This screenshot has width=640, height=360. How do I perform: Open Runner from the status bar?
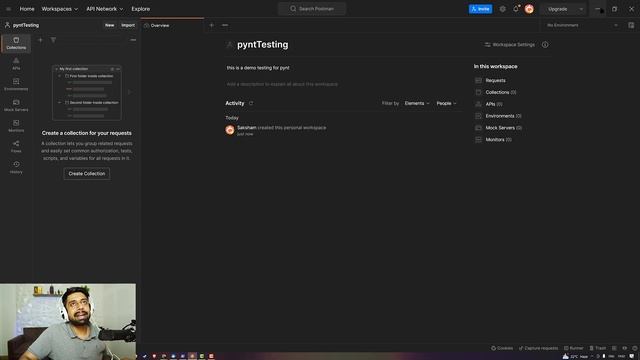(573, 348)
